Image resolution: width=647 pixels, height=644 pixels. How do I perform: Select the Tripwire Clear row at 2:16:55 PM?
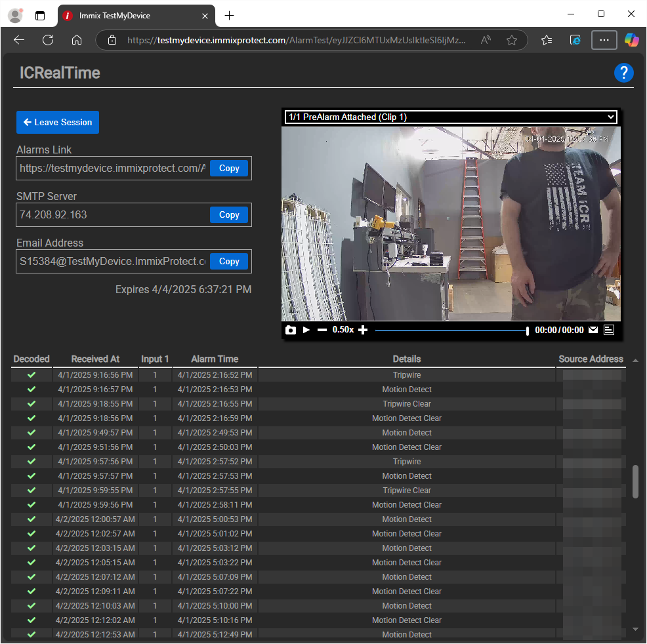(318, 404)
